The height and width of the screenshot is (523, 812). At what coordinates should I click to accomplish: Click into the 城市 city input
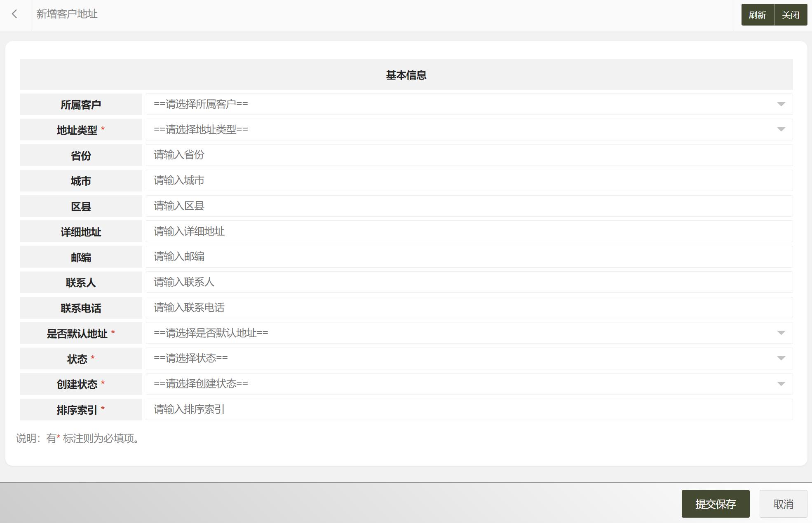tap(371, 180)
